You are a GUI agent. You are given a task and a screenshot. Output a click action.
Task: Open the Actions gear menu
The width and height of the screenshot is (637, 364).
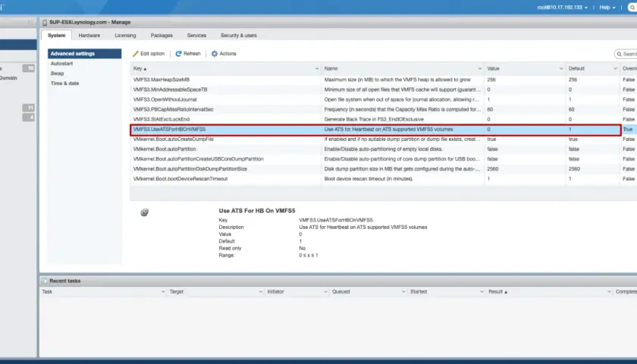point(224,54)
